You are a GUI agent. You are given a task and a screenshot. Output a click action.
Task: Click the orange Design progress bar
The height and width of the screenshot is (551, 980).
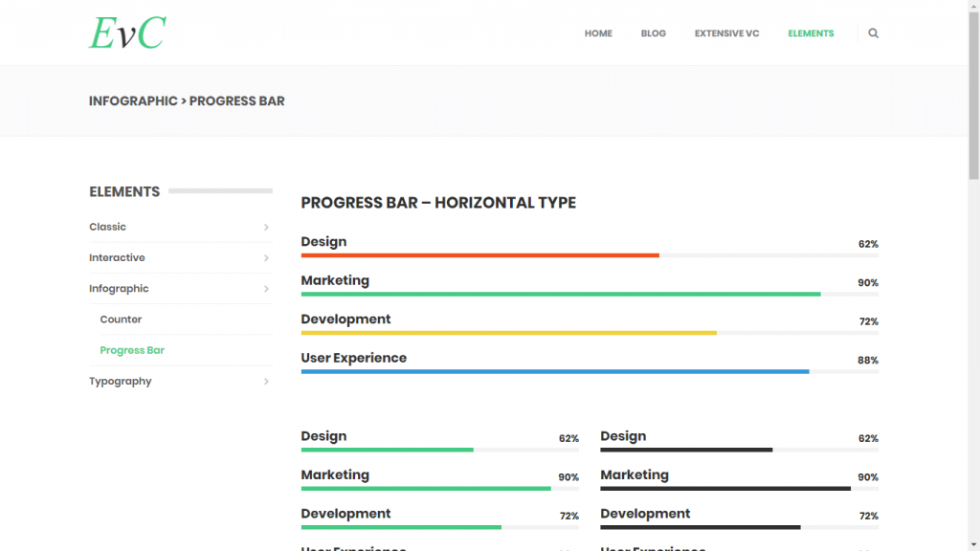pos(480,255)
